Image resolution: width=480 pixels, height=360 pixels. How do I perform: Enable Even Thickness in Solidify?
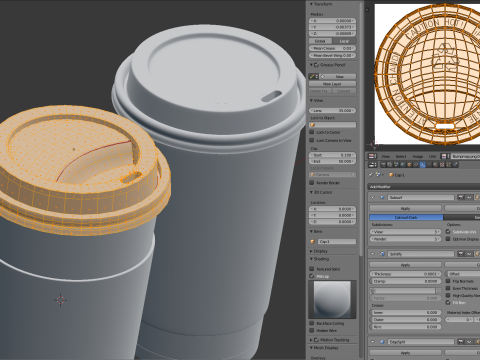pyautogui.click(x=448, y=288)
